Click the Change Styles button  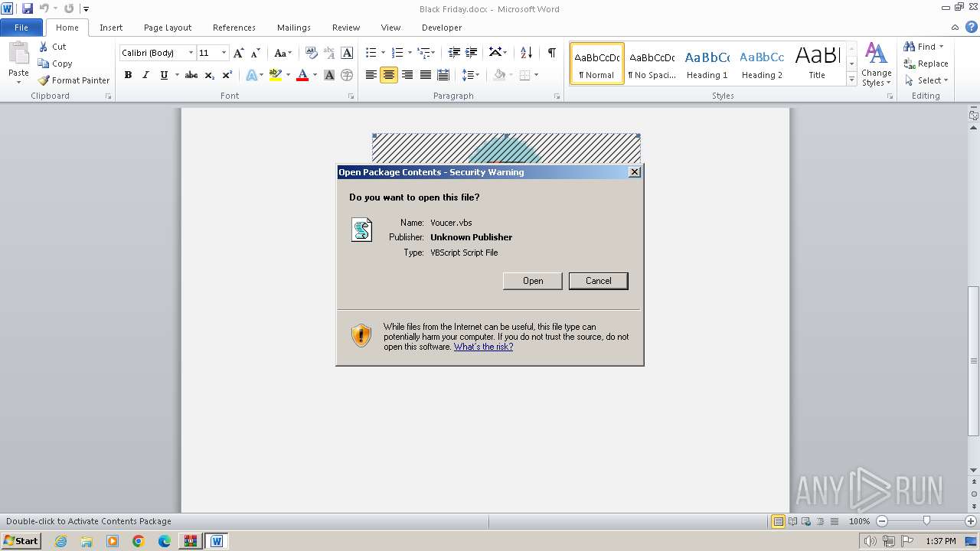pos(876,65)
